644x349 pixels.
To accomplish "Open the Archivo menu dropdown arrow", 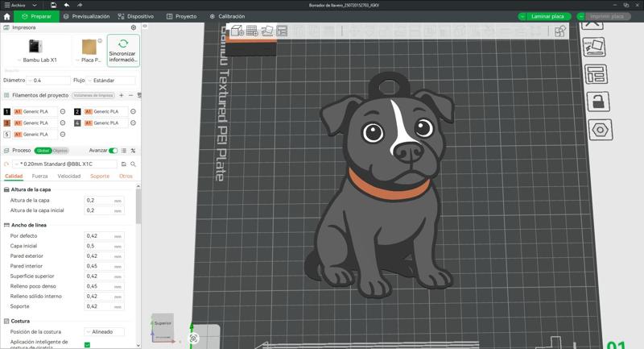I will (x=35, y=6).
